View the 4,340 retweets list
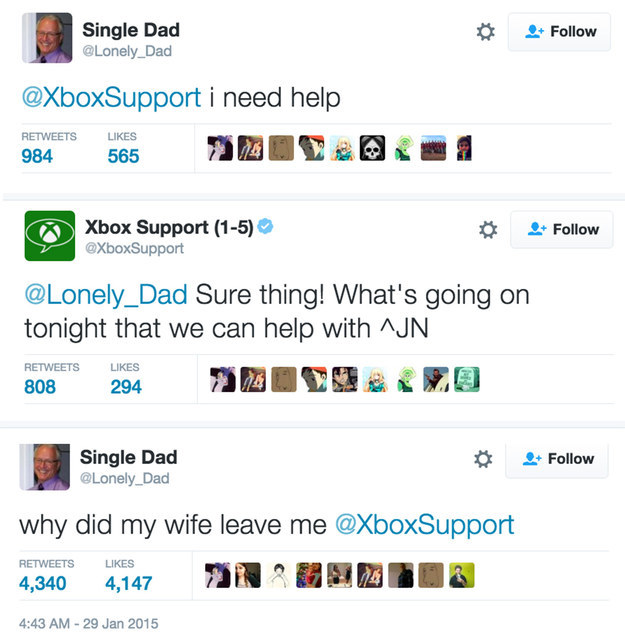This screenshot has width=625, height=642. coord(46,575)
